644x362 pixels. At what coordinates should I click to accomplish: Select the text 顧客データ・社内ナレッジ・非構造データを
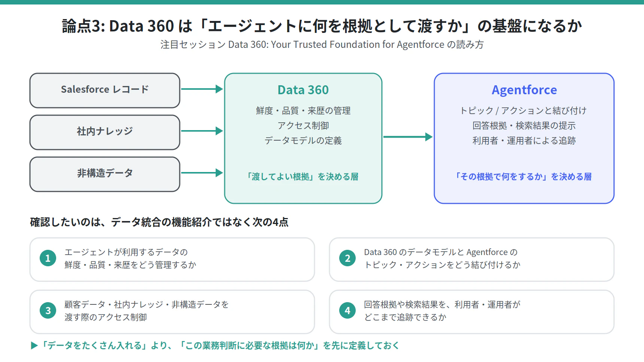coord(146,304)
